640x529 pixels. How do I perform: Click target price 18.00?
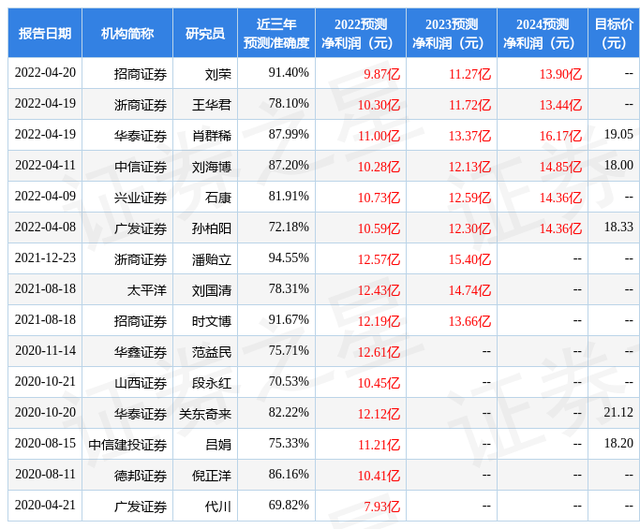pyautogui.click(x=619, y=165)
